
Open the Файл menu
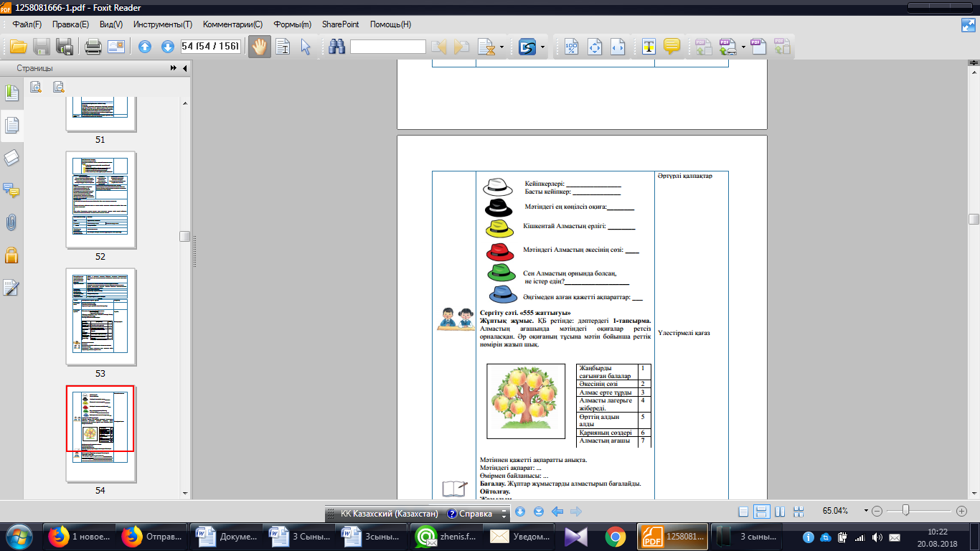[x=27, y=24]
